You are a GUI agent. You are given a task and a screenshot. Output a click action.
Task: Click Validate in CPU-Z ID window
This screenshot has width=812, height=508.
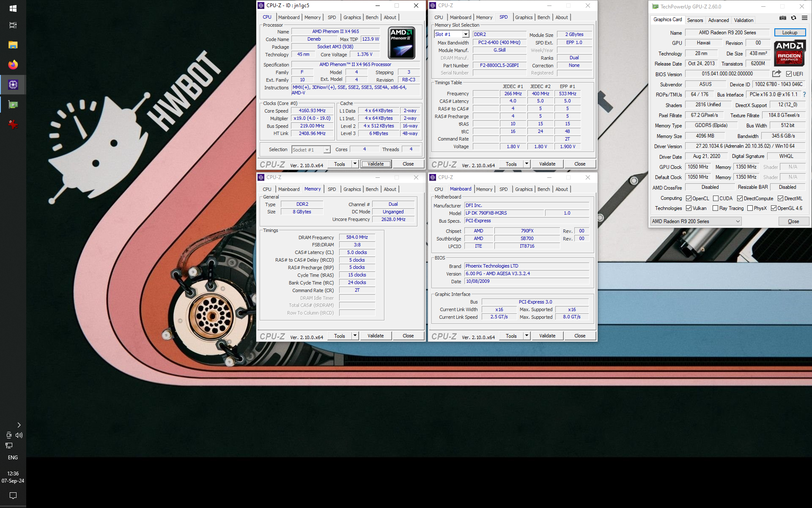pyautogui.click(x=376, y=164)
